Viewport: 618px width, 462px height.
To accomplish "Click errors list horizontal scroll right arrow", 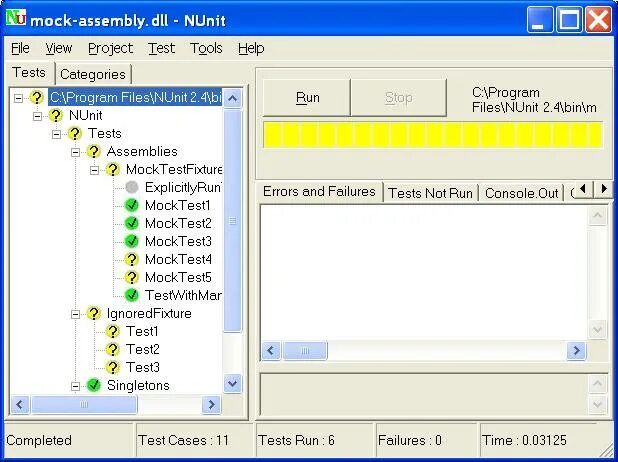I will tap(576, 350).
